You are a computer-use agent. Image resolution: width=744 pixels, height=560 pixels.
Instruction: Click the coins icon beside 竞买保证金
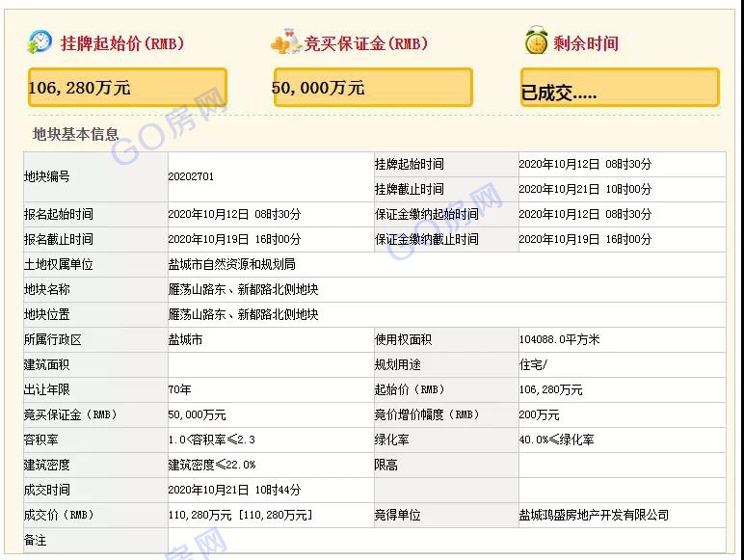285,43
